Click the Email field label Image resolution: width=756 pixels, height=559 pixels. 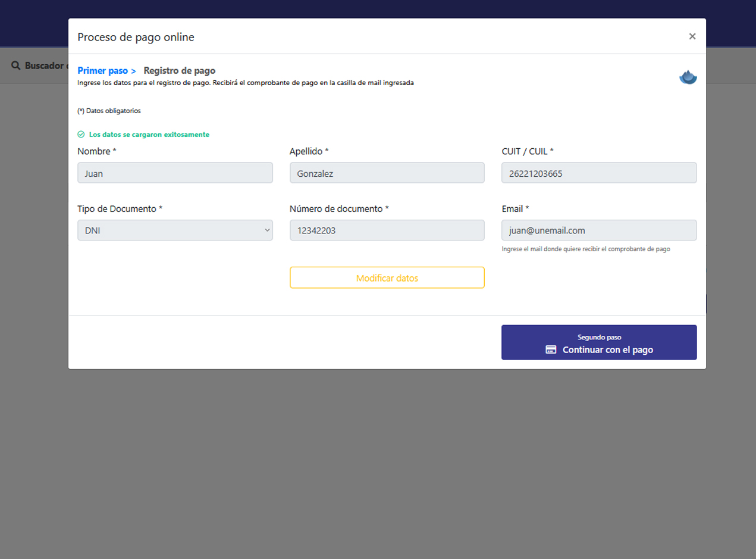[x=515, y=209]
